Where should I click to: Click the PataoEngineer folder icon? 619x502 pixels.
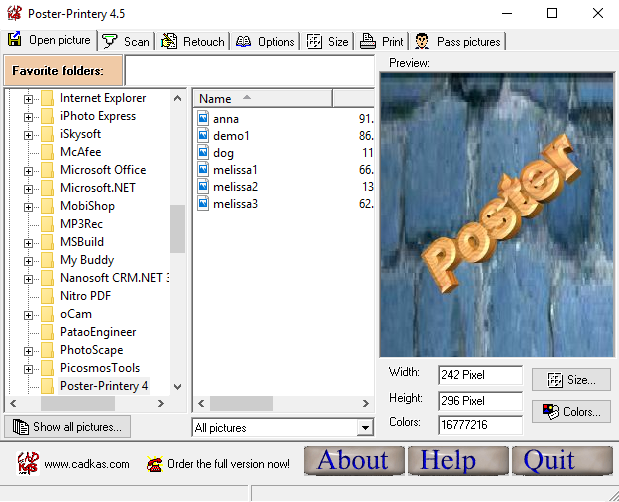pos(47,332)
